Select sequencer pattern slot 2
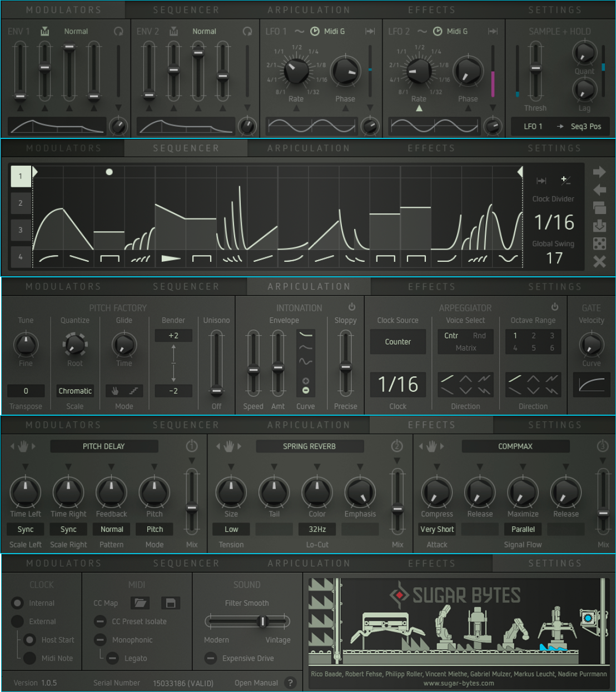Screen dimensions: 616x692 (21, 203)
